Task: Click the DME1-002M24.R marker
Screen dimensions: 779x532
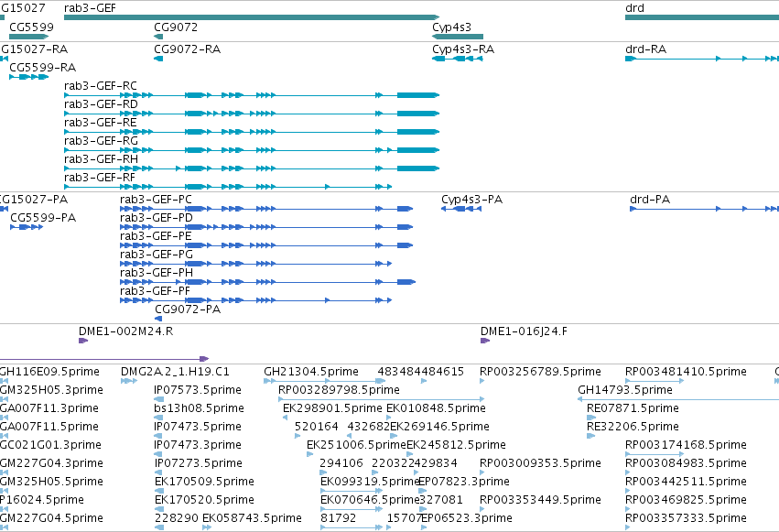Action: 83,341
